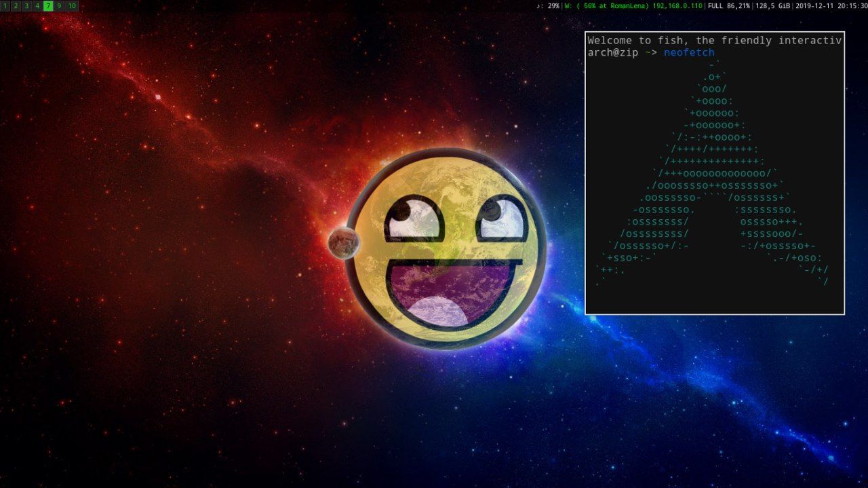
Task: Click the small red planet beside the smiley
Action: pyautogui.click(x=343, y=242)
